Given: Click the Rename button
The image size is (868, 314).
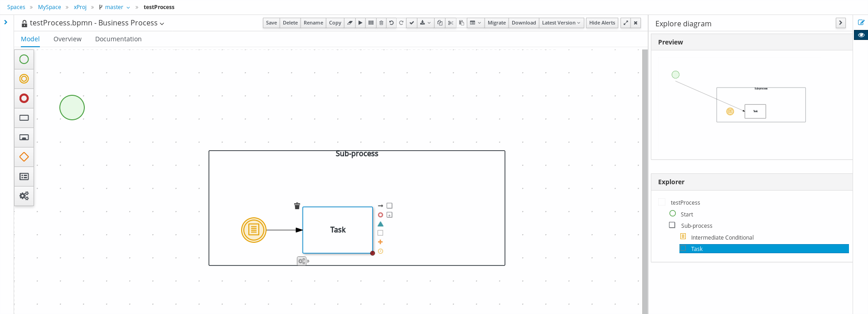Looking at the screenshot, I should pos(313,23).
